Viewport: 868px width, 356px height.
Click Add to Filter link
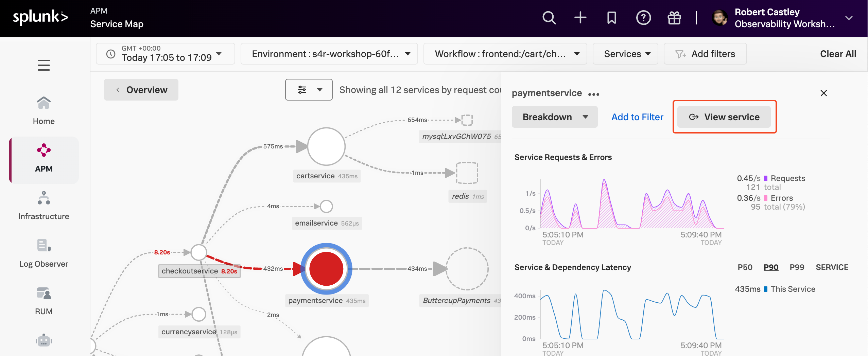coord(637,117)
